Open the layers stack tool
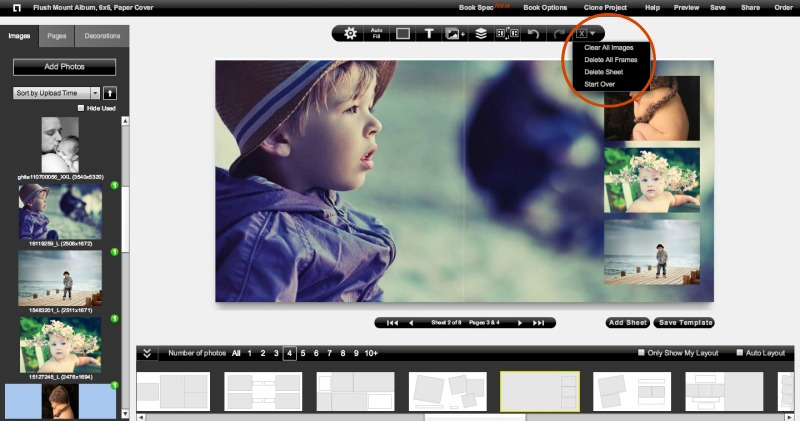The image size is (800, 421). pyautogui.click(x=481, y=34)
